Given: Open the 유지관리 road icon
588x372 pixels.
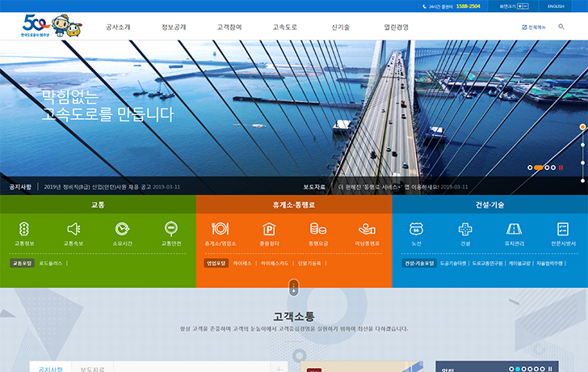Looking at the screenshot, I should 514,229.
